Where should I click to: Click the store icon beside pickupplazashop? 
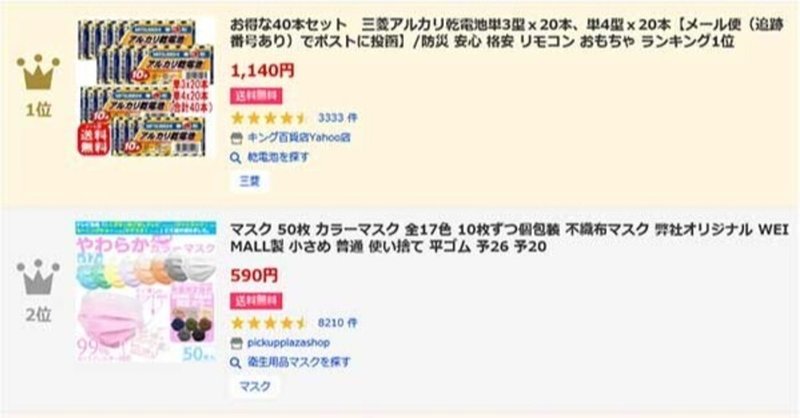pos(236,343)
